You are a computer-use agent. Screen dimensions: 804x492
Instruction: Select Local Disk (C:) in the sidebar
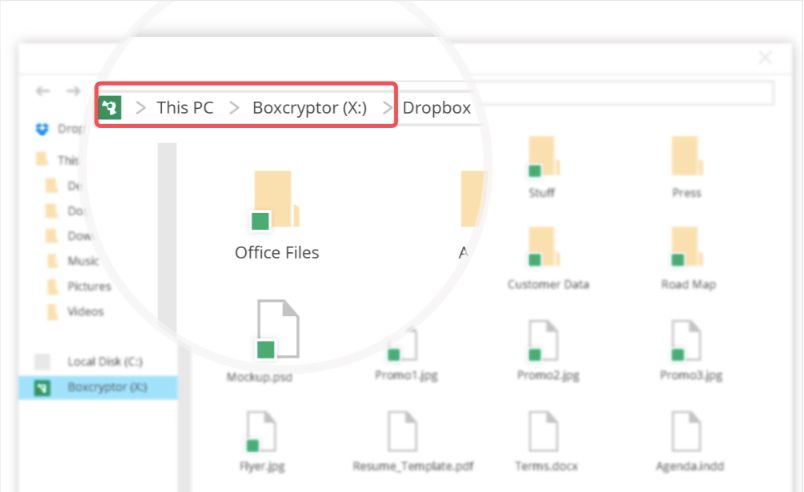click(x=89, y=361)
